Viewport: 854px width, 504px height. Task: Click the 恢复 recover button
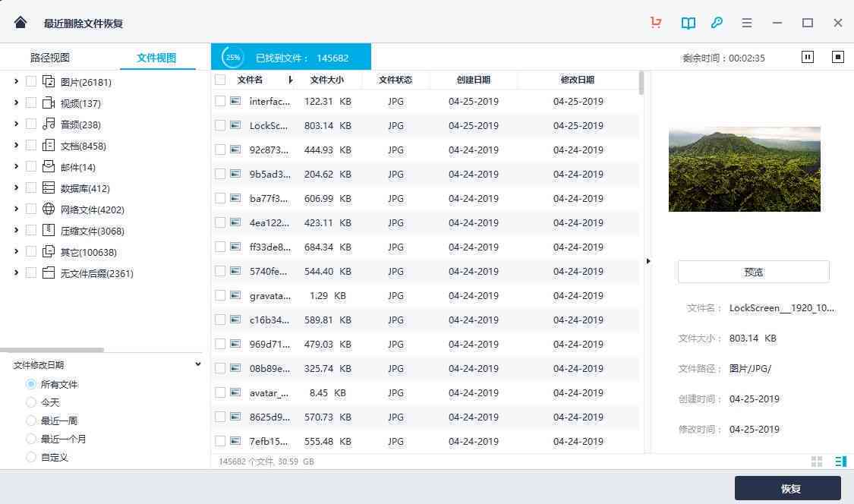[x=787, y=488]
